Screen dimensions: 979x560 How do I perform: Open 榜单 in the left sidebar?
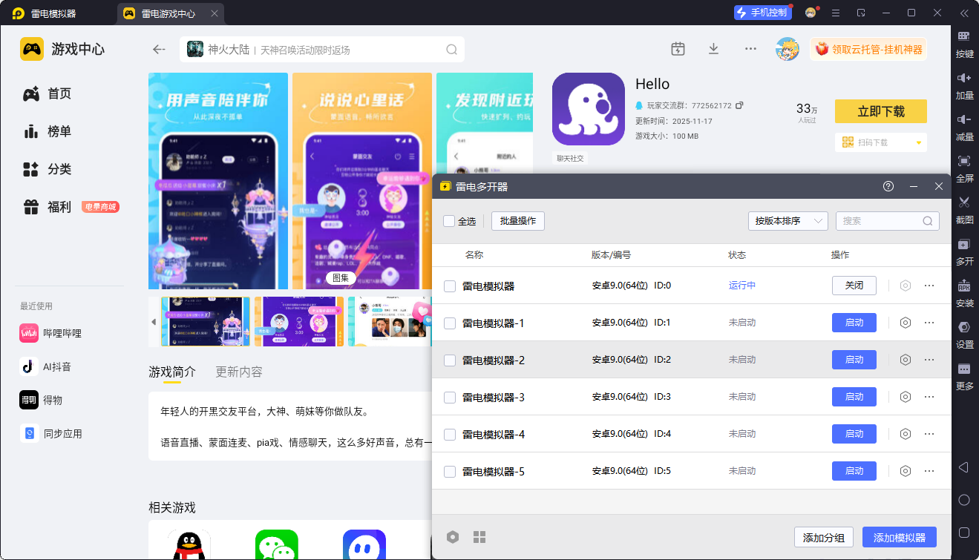tap(59, 131)
